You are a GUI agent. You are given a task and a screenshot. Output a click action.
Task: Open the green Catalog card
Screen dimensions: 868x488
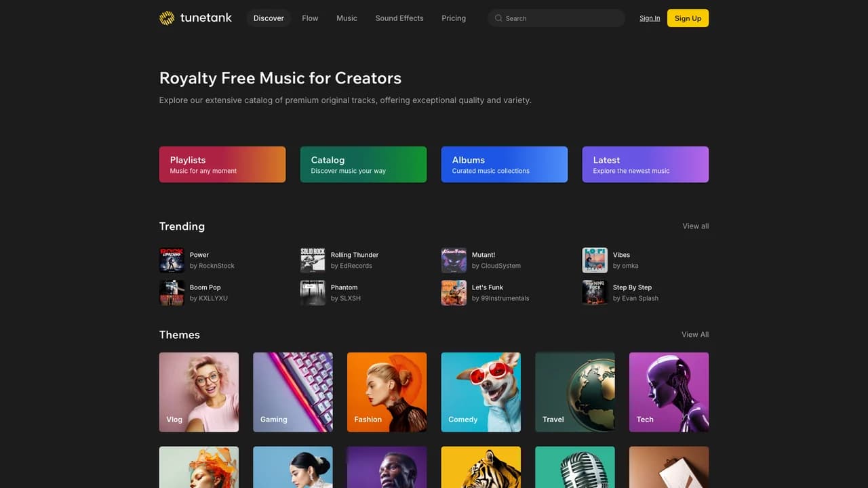coord(363,165)
